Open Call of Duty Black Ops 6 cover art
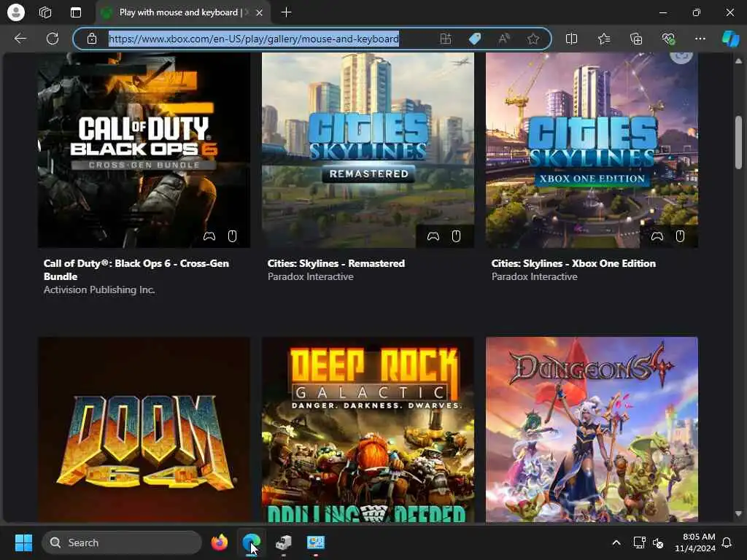This screenshot has height=560, width=747. 144,150
